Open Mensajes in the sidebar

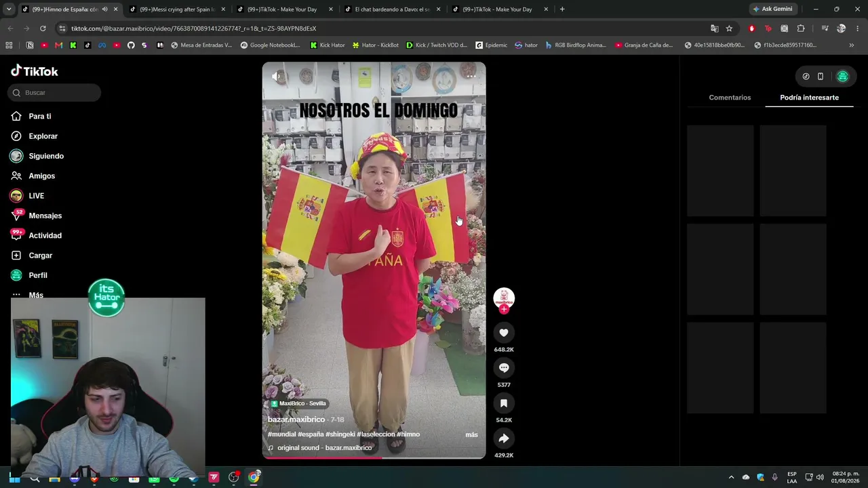pos(45,216)
